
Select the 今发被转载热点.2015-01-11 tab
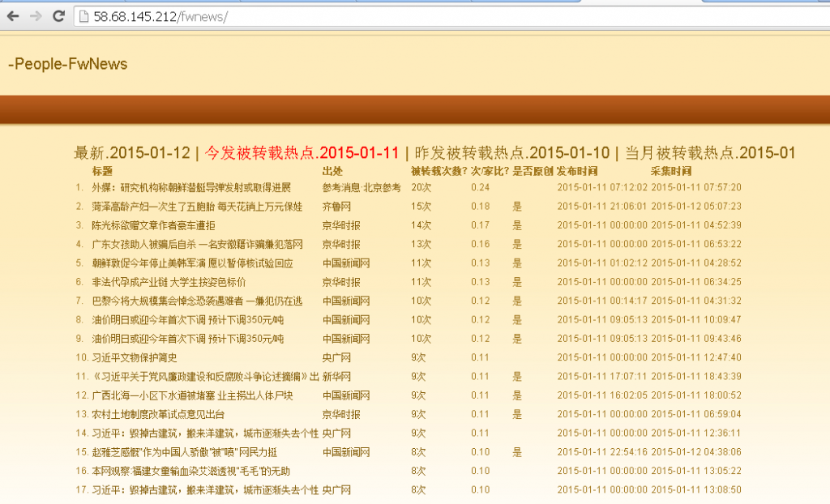(x=302, y=153)
